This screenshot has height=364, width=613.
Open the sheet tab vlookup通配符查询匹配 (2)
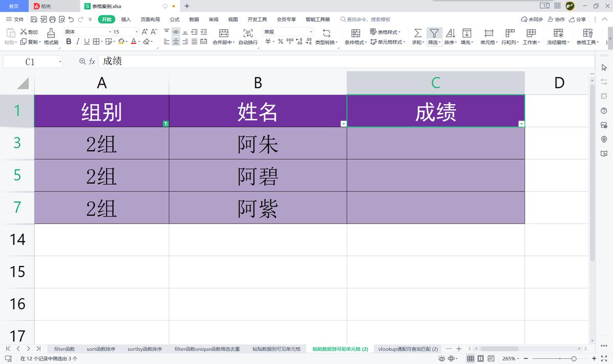click(407, 349)
